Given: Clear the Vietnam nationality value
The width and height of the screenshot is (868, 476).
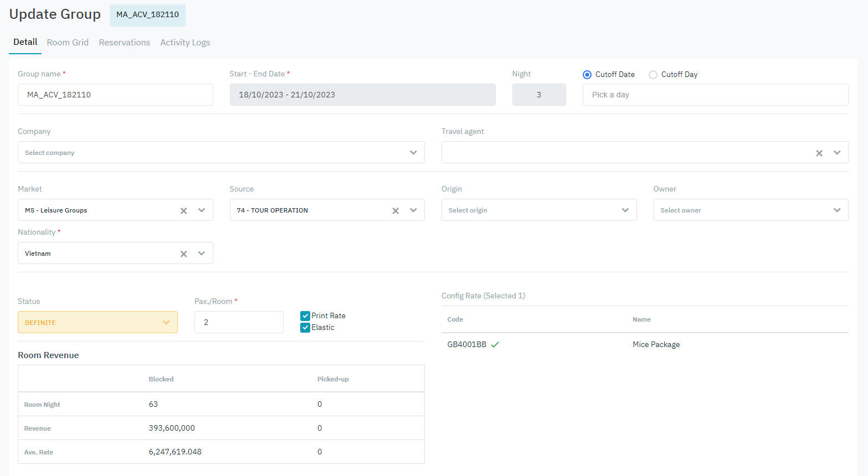Looking at the screenshot, I should coord(183,254).
